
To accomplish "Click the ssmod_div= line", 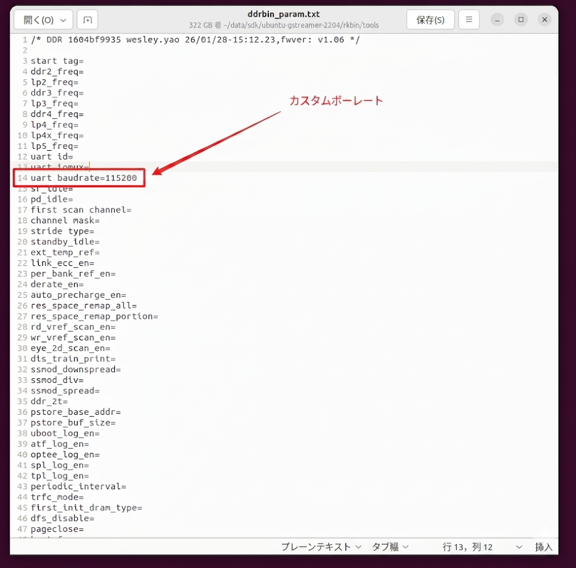I will coord(57,380).
